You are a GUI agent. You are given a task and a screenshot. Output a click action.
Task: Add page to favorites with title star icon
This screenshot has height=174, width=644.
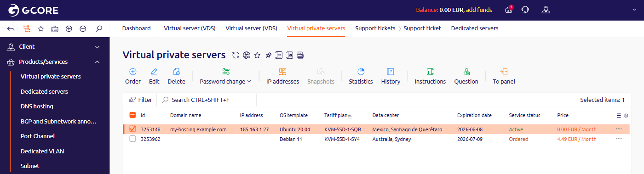pyautogui.click(x=257, y=56)
